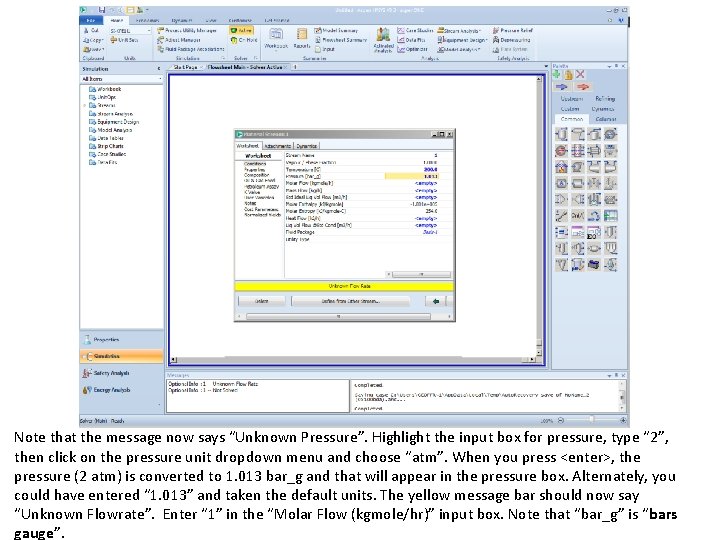This screenshot has width=720, height=540.
Task: Open Activated Analysis in the ribbon
Action: point(383,40)
